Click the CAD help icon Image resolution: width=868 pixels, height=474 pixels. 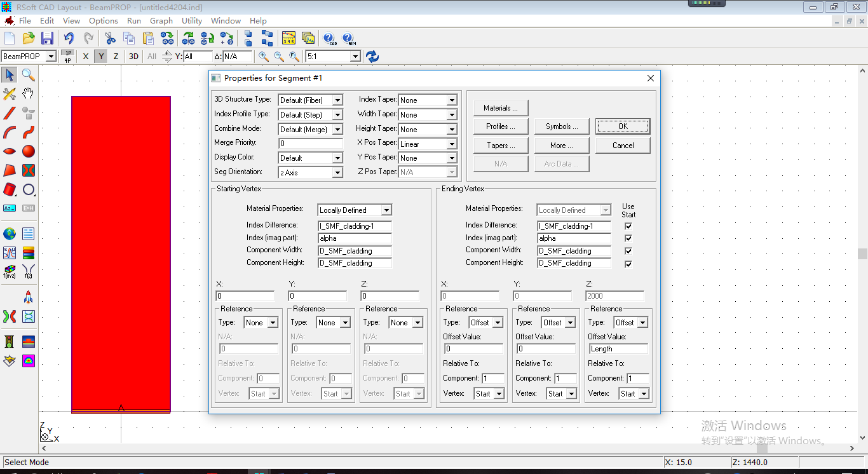point(330,38)
